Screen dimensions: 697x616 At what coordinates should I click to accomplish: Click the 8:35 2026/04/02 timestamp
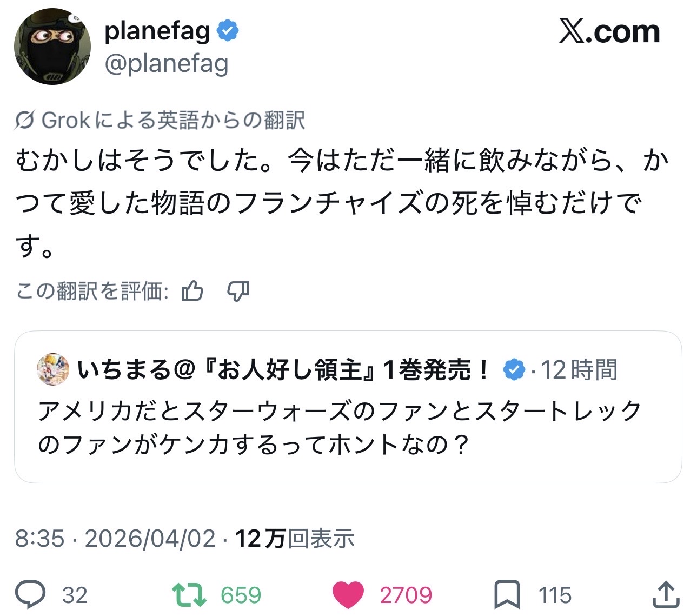pos(115,539)
